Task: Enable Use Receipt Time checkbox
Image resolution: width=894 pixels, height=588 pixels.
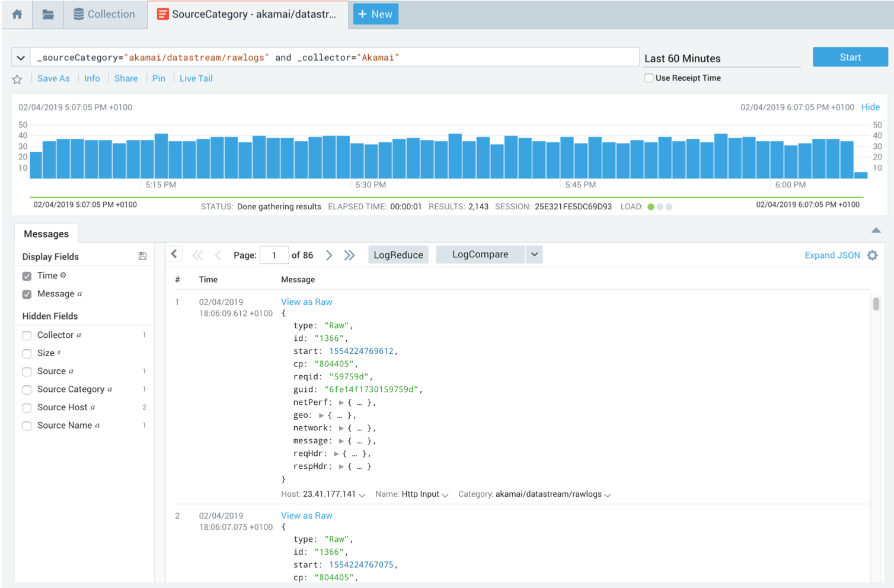Action: point(649,78)
